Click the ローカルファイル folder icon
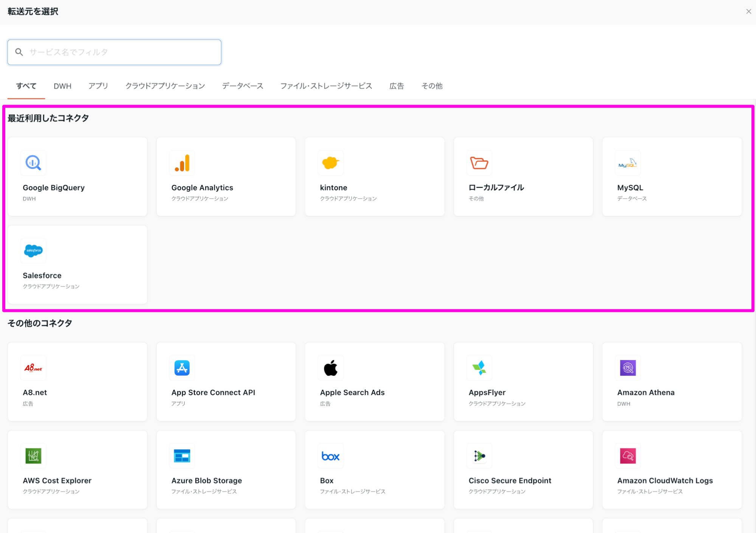 click(479, 163)
